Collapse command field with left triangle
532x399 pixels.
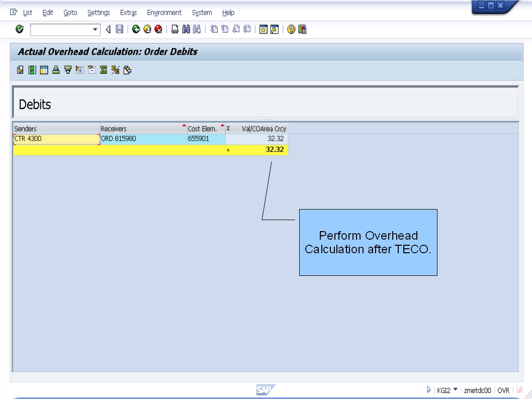(108, 30)
